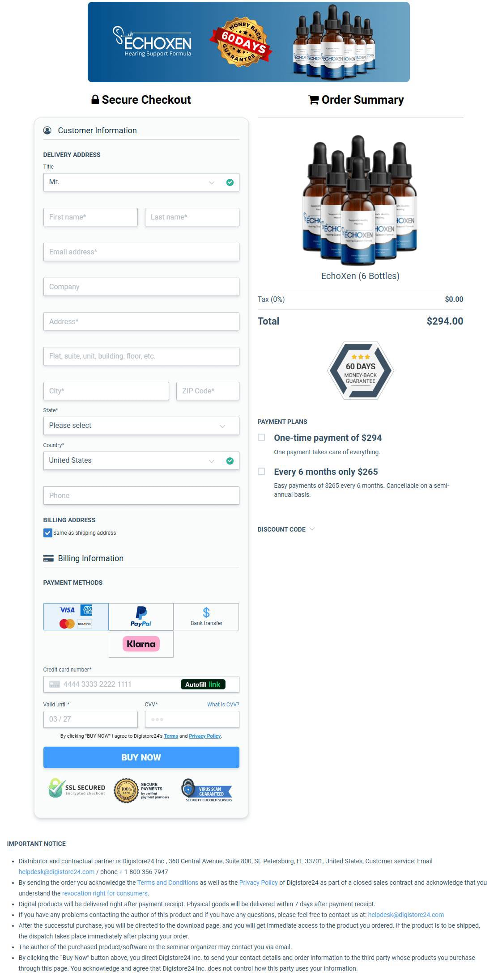
Task: Click the SSL Secured badge
Action: (x=77, y=788)
